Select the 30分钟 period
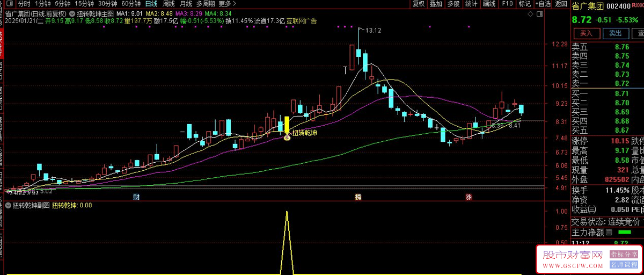Screen dimensions: 644x275 coord(107,4)
